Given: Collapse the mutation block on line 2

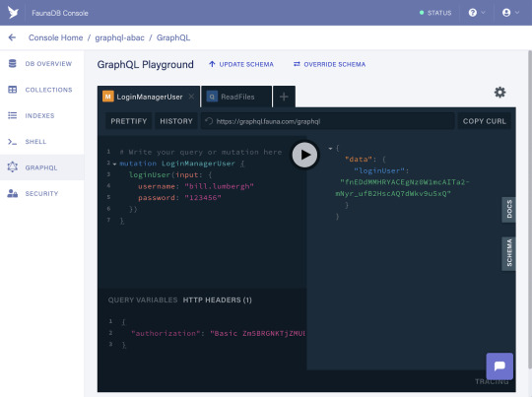Looking at the screenshot, I should pyautogui.click(x=114, y=164).
